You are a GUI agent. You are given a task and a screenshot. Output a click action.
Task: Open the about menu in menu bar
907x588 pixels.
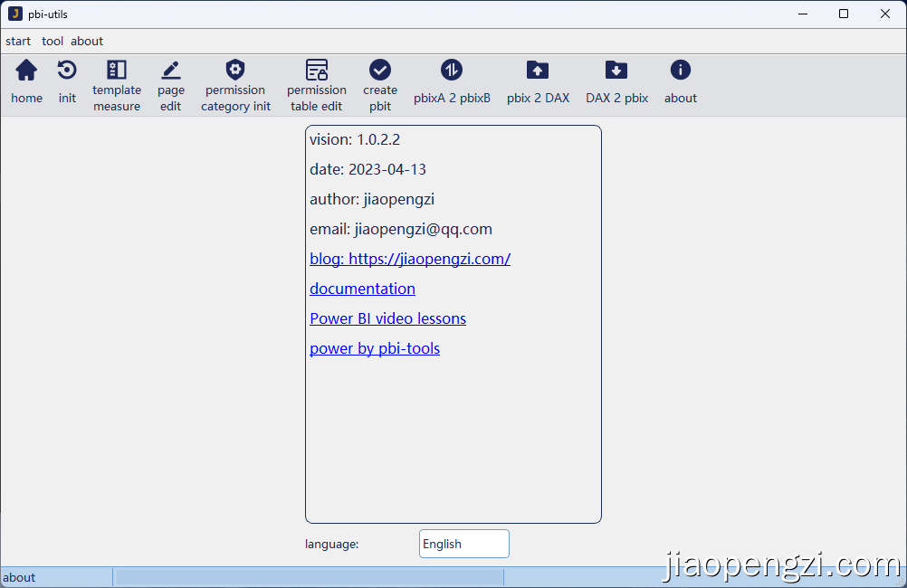click(x=87, y=41)
